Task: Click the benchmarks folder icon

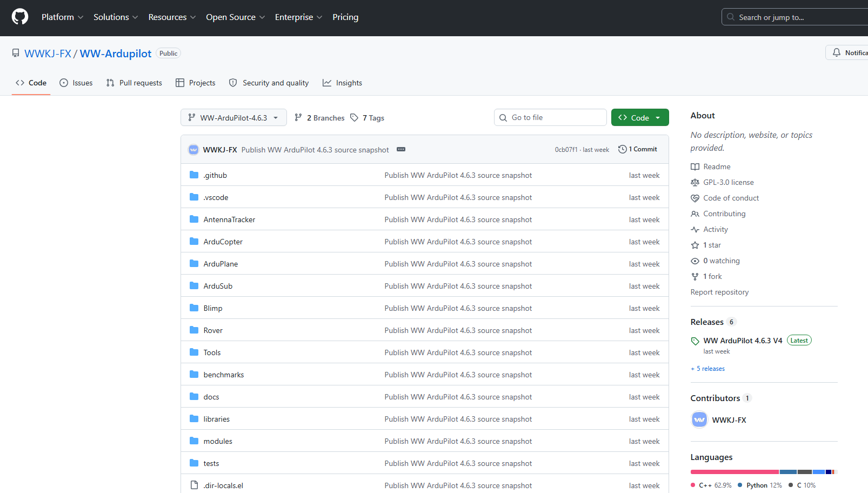Action: (194, 374)
